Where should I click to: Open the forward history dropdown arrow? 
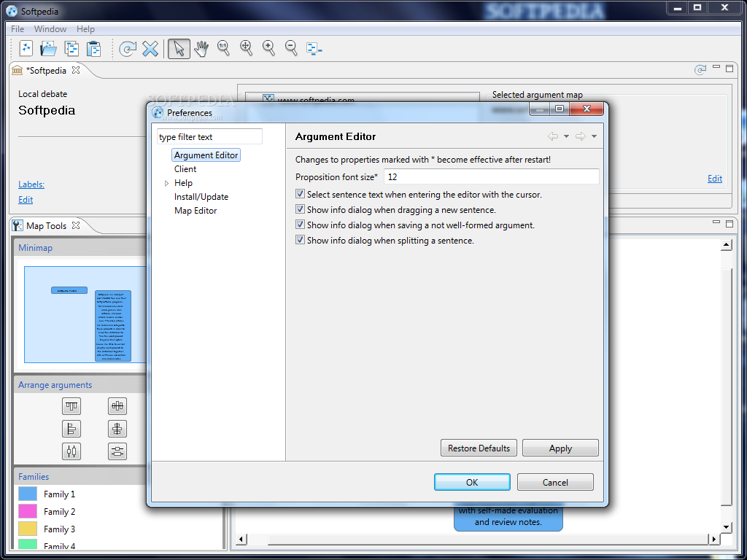[x=594, y=136]
